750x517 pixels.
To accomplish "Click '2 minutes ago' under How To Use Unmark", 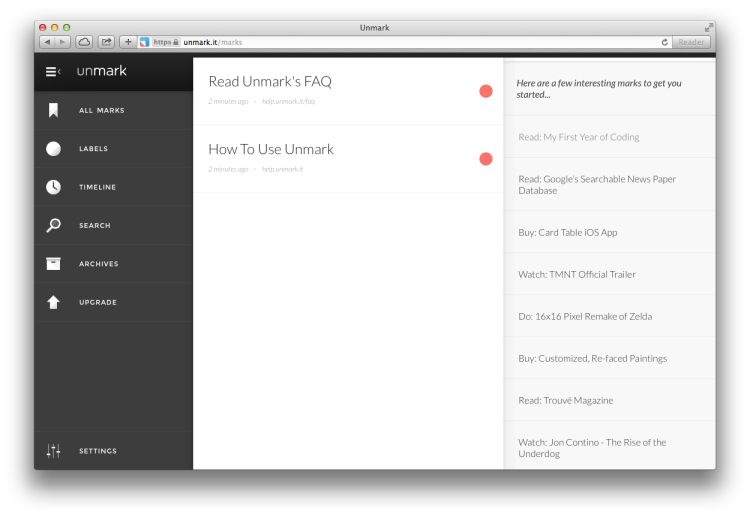I will [x=228, y=169].
